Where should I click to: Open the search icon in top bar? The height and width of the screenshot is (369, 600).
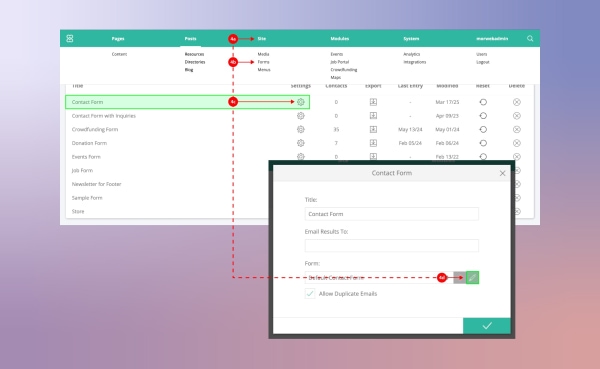click(x=530, y=39)
